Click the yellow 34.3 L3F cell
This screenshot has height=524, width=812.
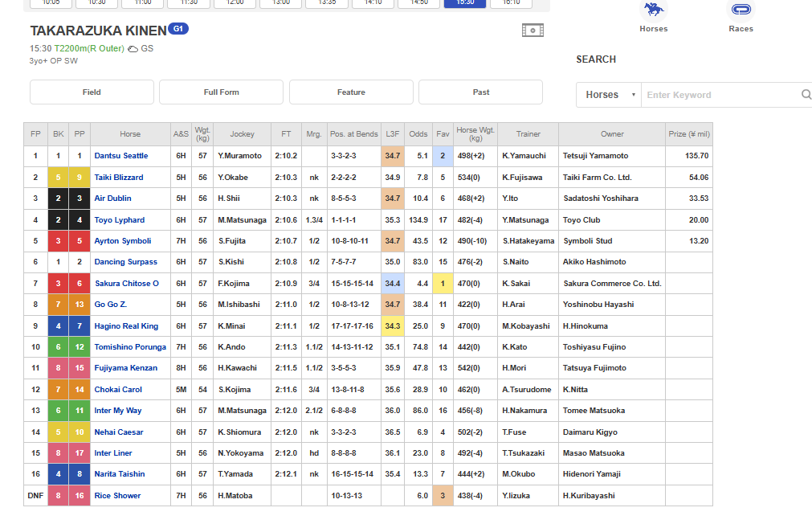(x=393, y=326)
